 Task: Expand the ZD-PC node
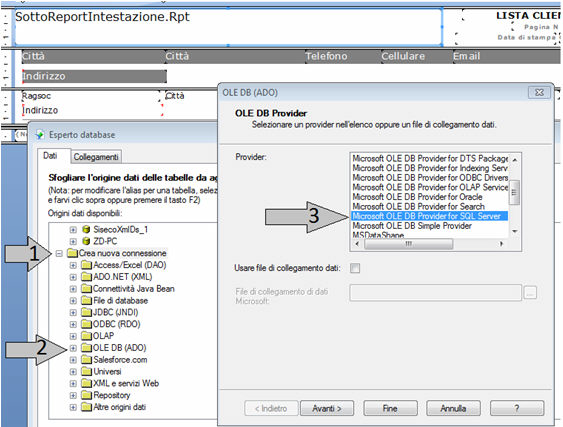(73, 241)
